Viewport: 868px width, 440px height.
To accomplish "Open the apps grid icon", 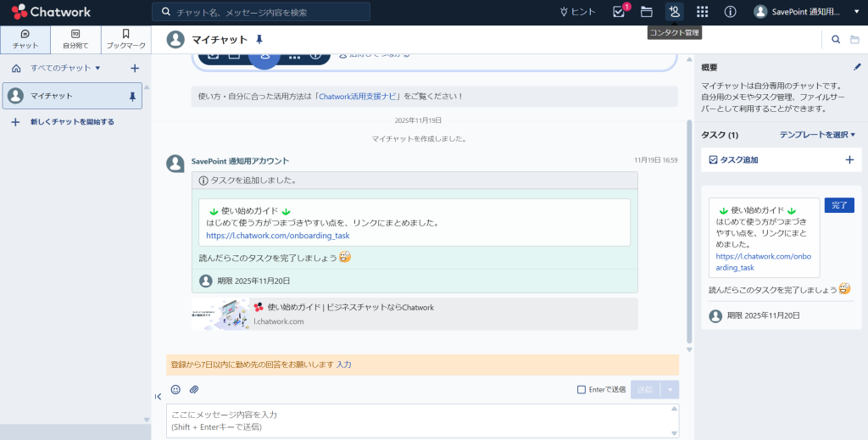I will 702,12.
